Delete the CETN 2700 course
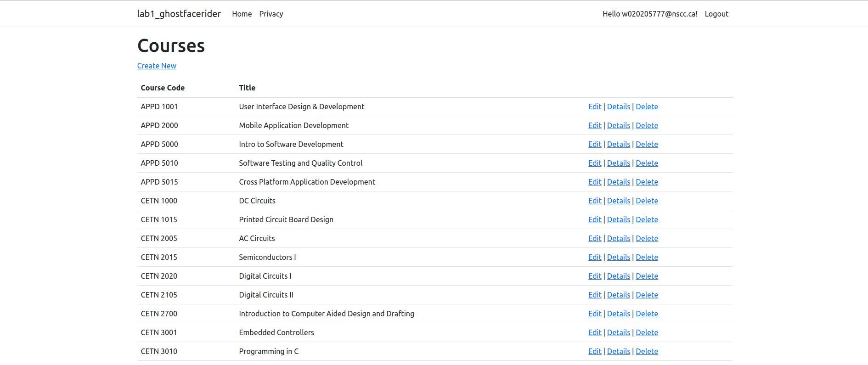 [x=647, y=314]
